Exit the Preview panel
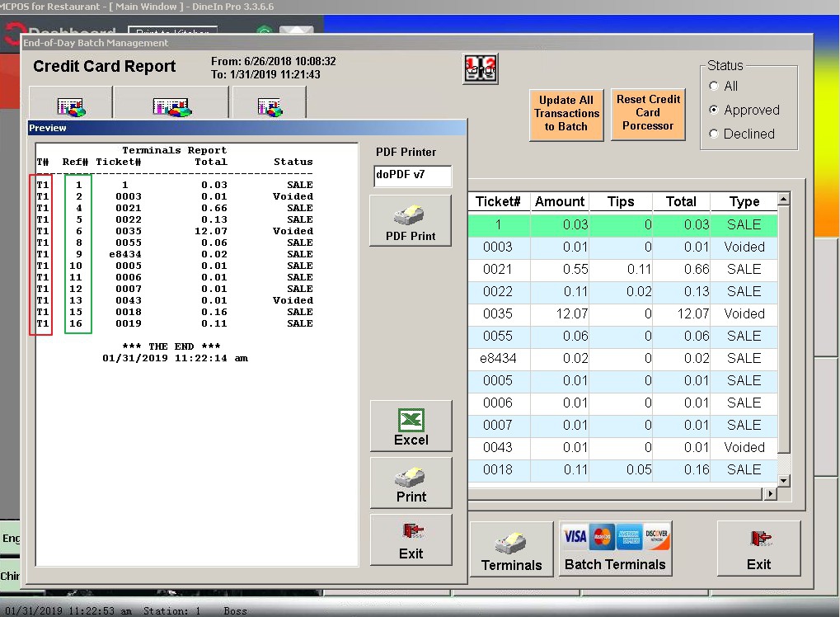The width and height of the screenshot is (840, 617). (x=411, y=539)
